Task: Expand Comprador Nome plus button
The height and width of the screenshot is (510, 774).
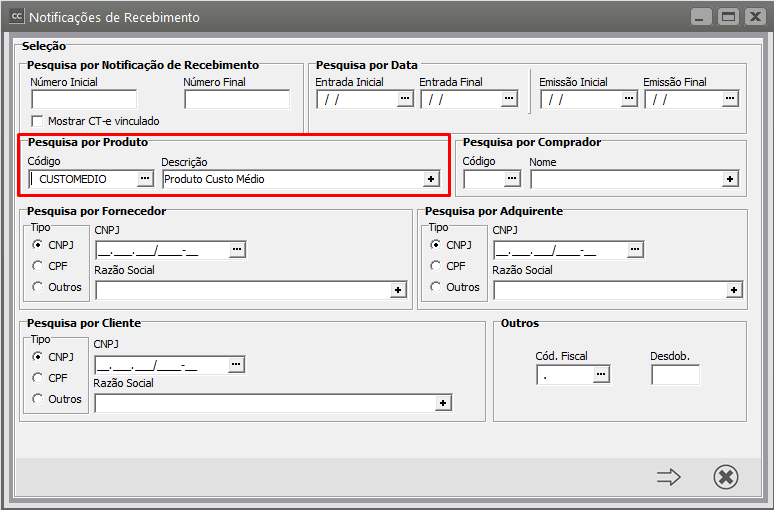Action: pos(730,179)
